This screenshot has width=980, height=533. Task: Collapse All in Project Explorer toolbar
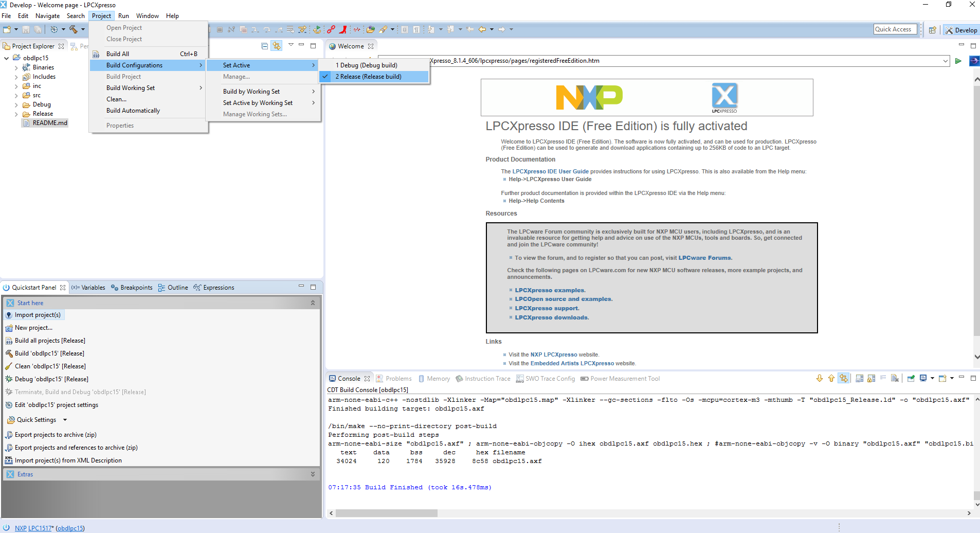[x=265, y=46]
